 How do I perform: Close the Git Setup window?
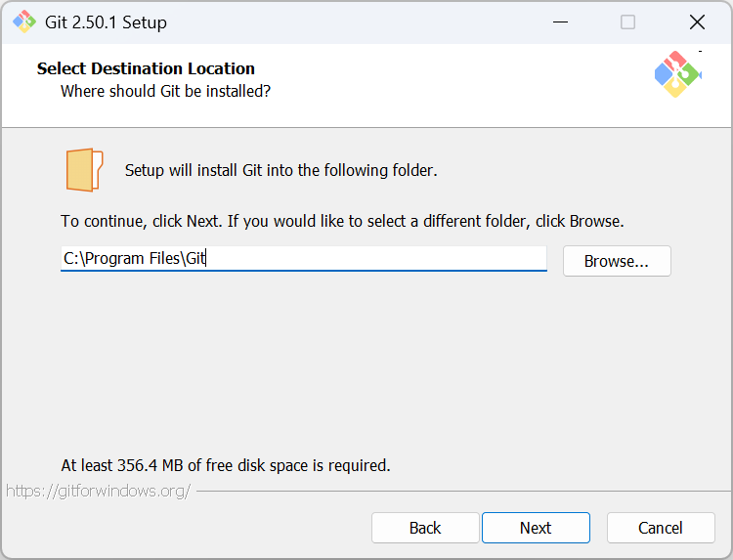pos(697,22)
